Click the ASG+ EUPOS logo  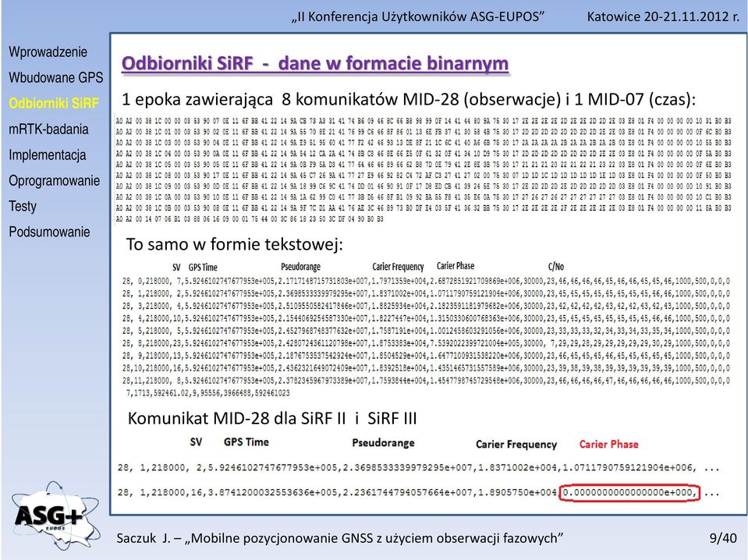55,516
